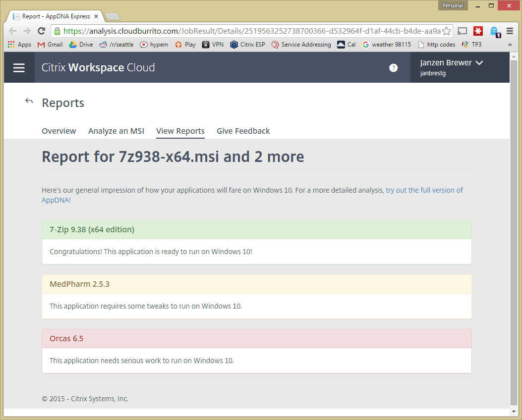The image size is (522, 420).
Task: Show more bookmarks with the overflow chevron
Action: pyautogui.click(x=510, y=45)
